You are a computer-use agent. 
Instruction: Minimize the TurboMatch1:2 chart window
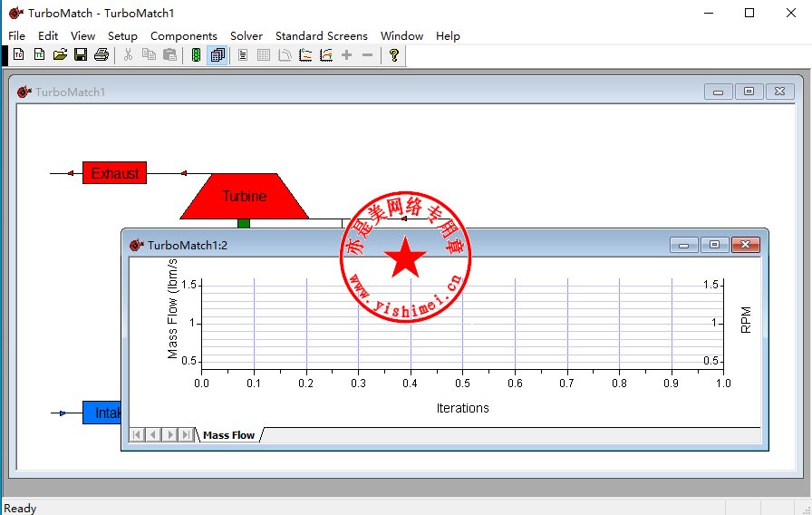[684, 245]
